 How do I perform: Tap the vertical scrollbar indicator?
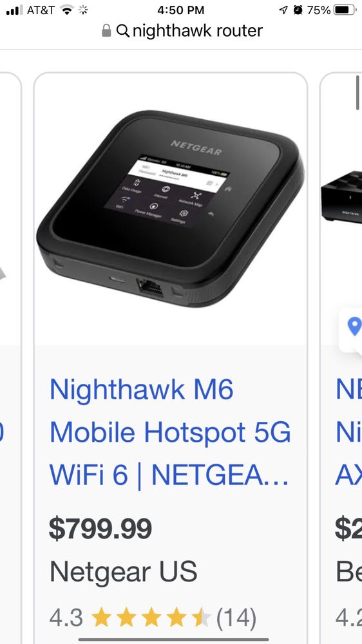click(357, 93)
